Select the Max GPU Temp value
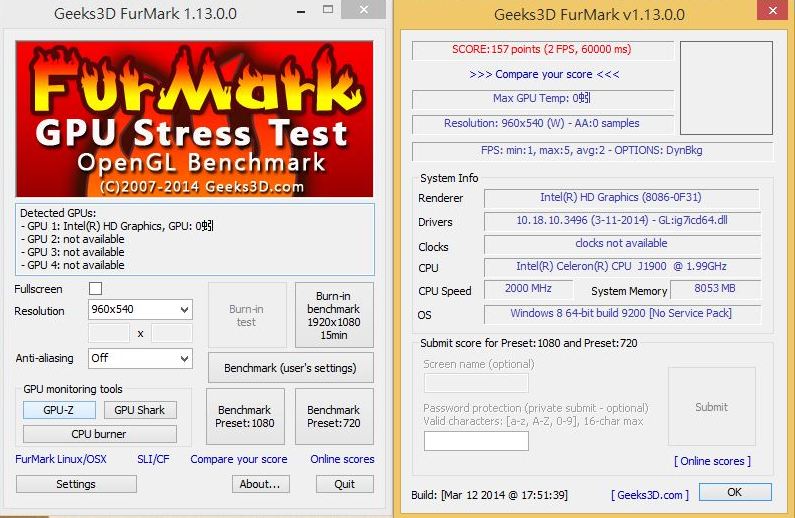The image size is (795, 518). [x=543, y=98]
